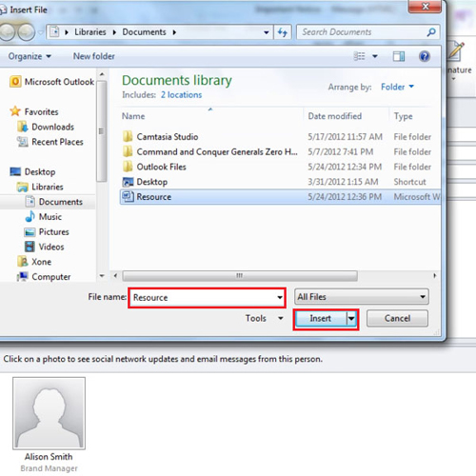Image resolution: width=476 pixels, height=476 pixels.
Task: Click the refresh icon beside address bar
Action: tap(282, 32)
